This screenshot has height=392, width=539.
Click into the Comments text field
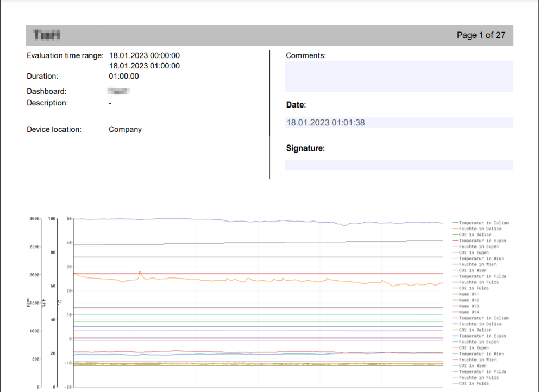[398, 76]
